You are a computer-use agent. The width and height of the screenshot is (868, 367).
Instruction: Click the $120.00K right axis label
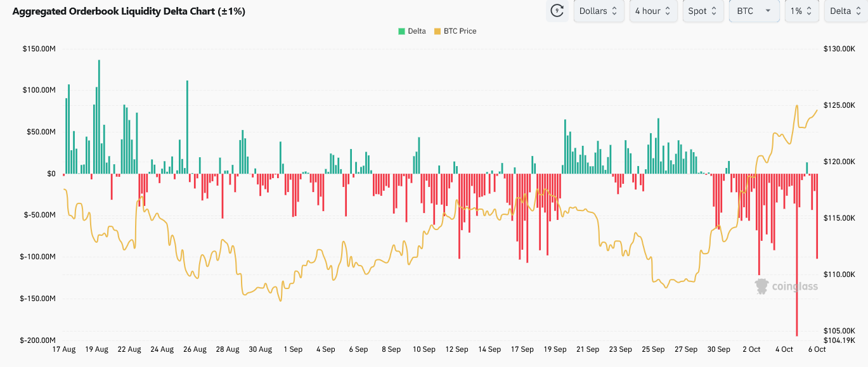point(839,162)
